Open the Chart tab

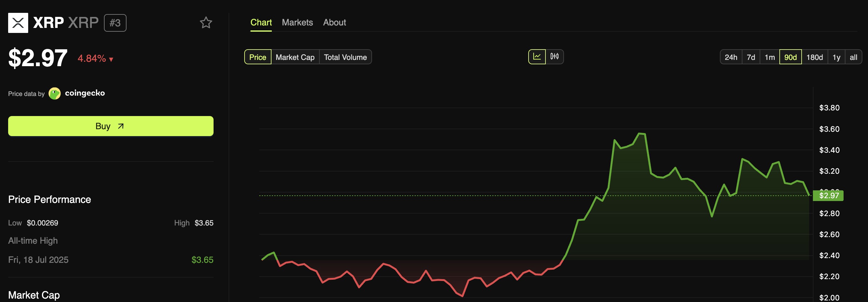pyautogui.click(x=261, y=22)
